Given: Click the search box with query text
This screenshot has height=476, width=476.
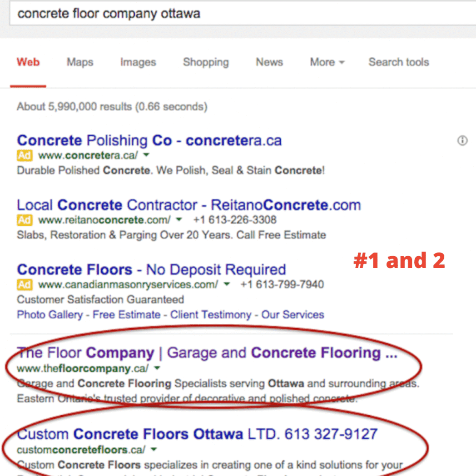Looking at the screenshot, I should [227, 14].
